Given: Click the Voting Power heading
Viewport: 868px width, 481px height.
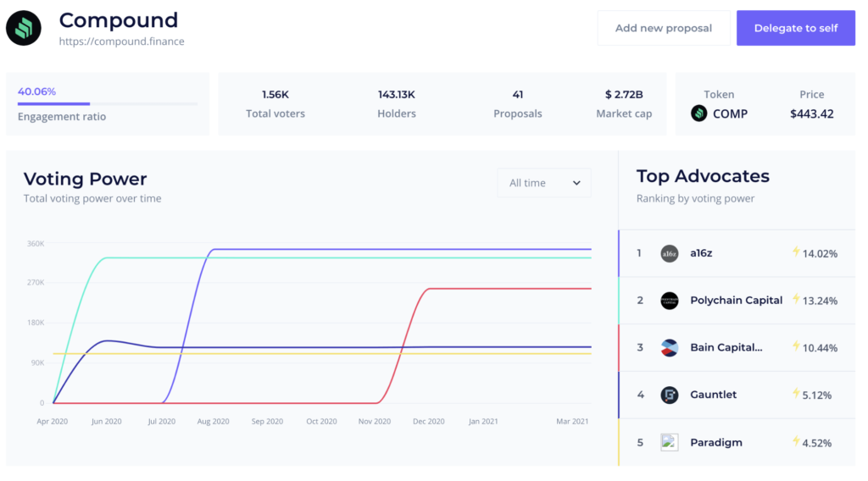Looking at the screenshot, I should (x=86, y=180).
